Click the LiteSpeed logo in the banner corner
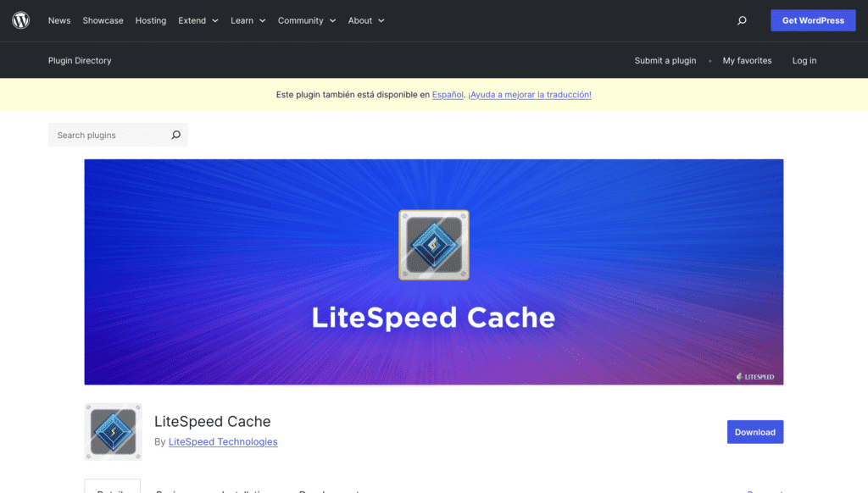Image resolution: width=868 pixels, height=493 pixels. (754, 376)
